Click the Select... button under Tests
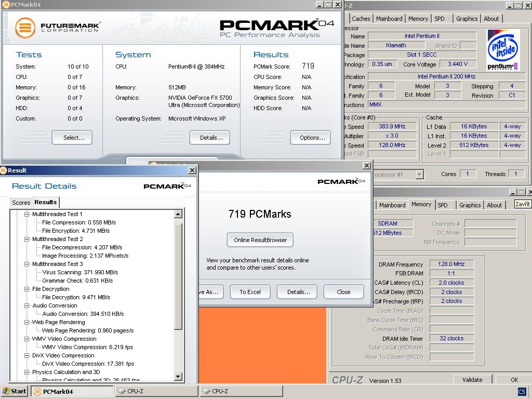 click(x=72, y=138)
